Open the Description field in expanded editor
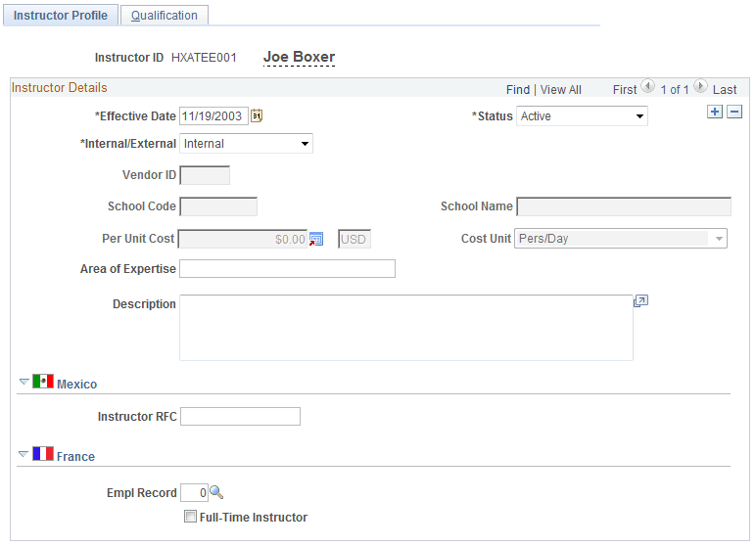This screenshot has width=756, height=546. click(x=640, y=301)
